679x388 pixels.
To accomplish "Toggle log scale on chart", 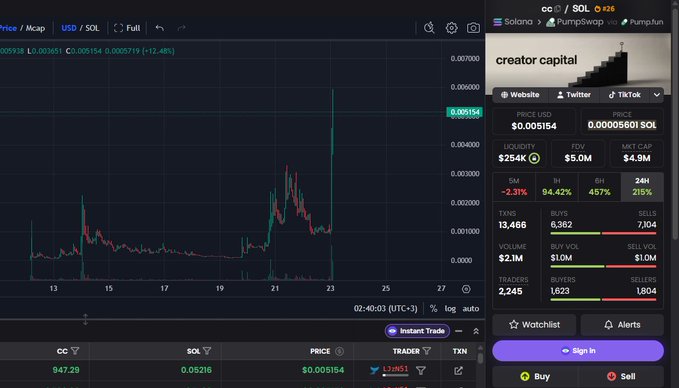I will pyautogui.click(x=450, y=308).
